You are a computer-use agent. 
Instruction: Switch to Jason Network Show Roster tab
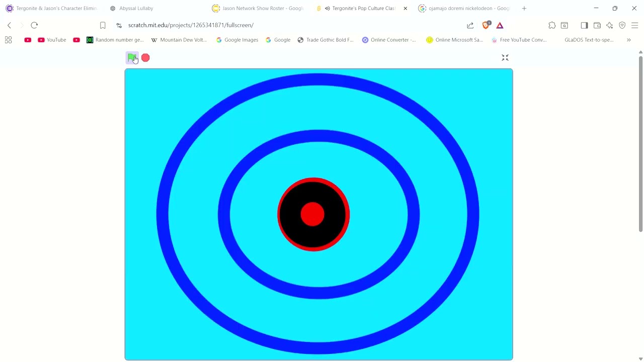(x=258, y=8)
